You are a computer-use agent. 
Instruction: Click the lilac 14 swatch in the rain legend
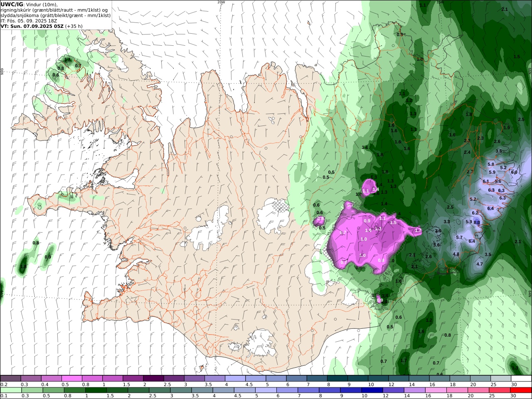point(414,390)
